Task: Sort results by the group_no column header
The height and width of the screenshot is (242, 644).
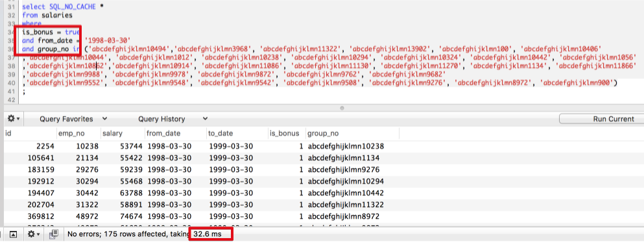Action: click(352, 134)
